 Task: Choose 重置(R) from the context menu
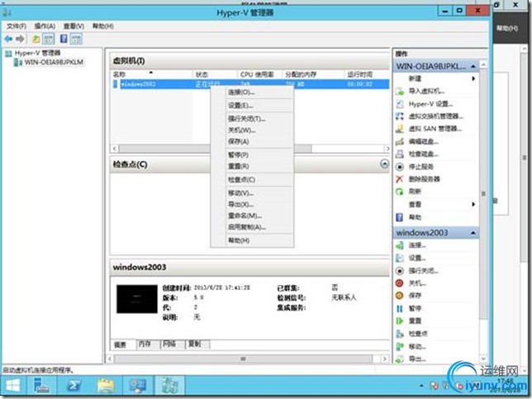[x=252, y=166]
